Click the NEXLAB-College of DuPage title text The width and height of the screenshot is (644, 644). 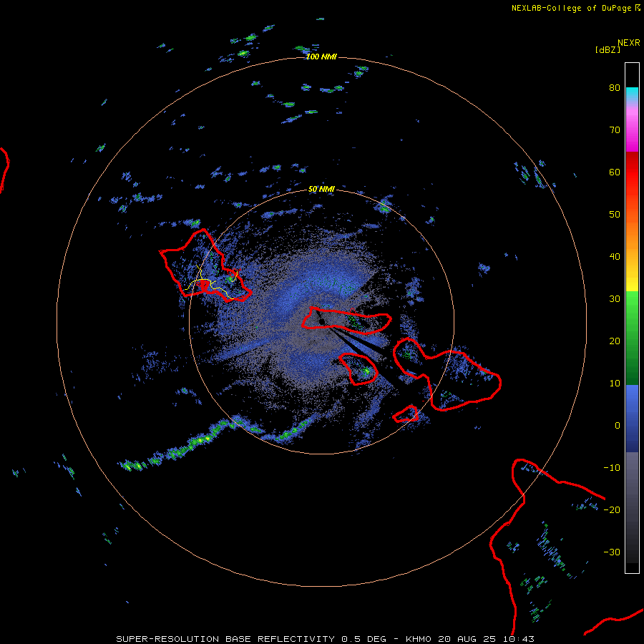tap(571, 8)
